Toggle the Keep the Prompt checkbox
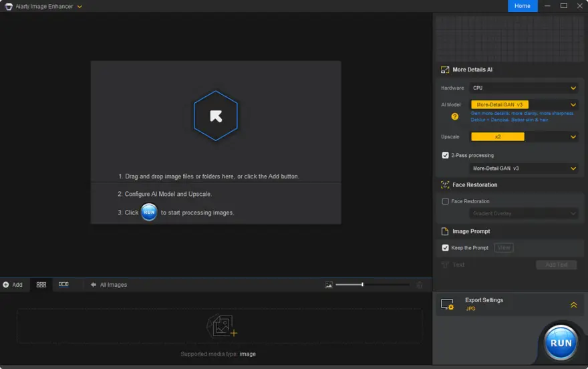Image resolution: width=588 pixels, height=369 pixels. 445,248
